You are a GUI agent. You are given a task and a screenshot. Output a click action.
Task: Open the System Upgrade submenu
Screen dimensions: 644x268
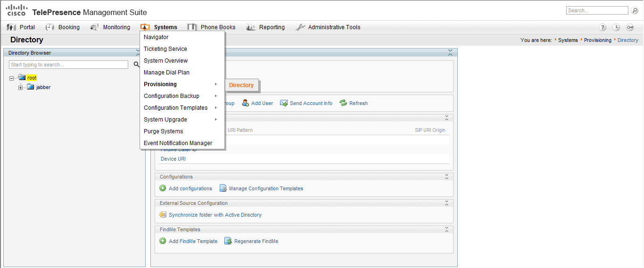pyautogui.click(x=182, y=120)
